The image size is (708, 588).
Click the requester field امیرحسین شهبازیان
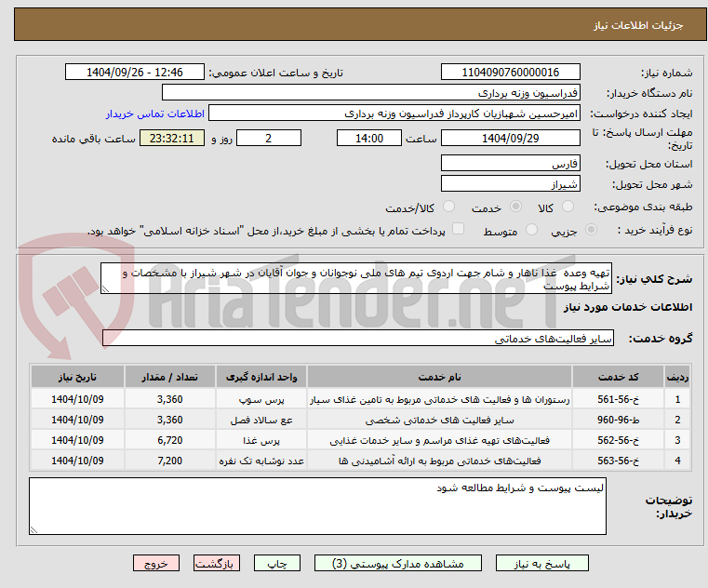pyautogui.click(x=394, y=114)
